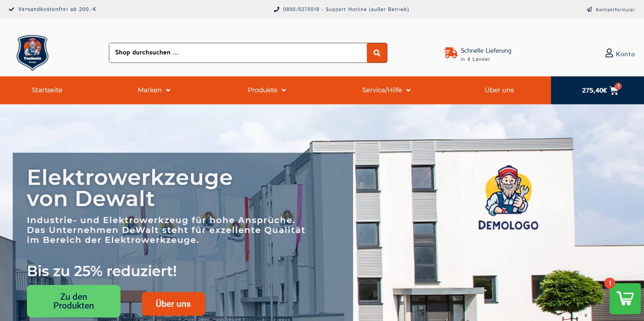This screenshot has height=321, width=644.
Task: Open the header shopping cart icon
Action: [x=614, y=91]
